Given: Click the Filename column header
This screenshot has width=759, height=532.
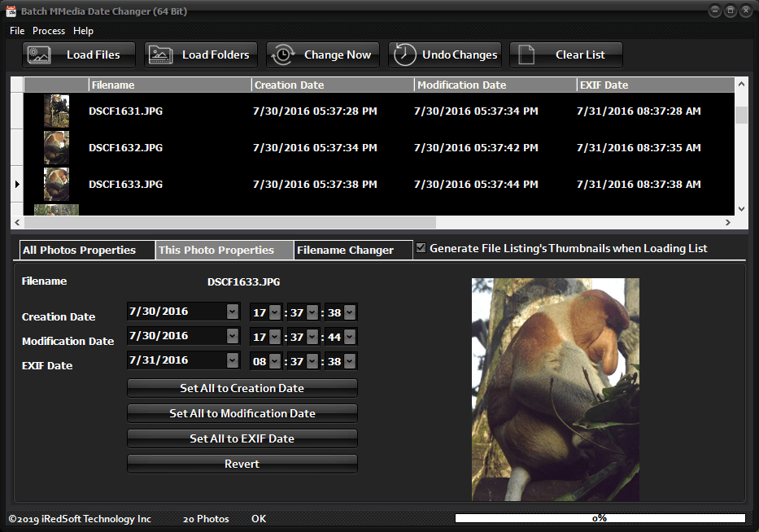Looking at the screenshot, I should (x=170, y=85).
